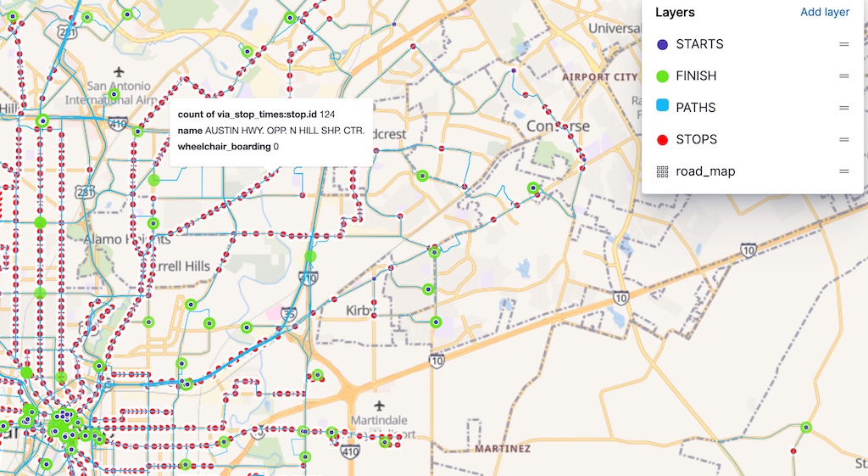This screenshot has width=868, height=476.
Task: Click the green FINISH layer circle icon
Action: [662, 76]
